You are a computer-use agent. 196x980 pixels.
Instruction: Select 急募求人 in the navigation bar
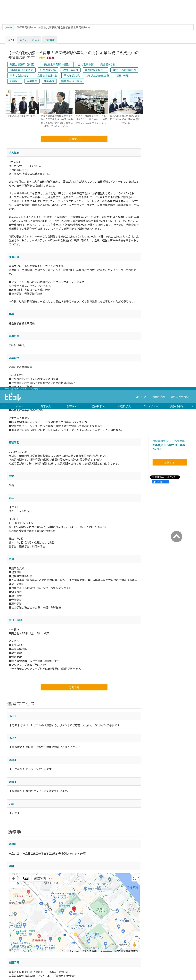72,406
